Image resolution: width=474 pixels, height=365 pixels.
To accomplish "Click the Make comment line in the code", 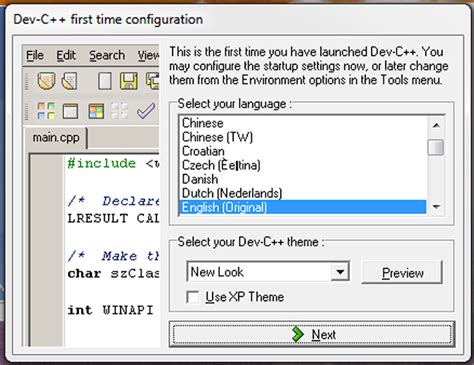I will pos(113,256).
